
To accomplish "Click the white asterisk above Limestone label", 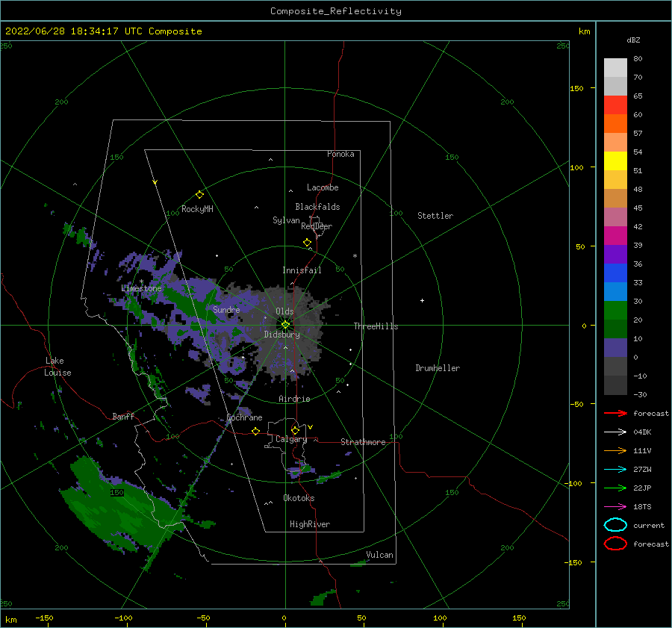I will 141,282.
